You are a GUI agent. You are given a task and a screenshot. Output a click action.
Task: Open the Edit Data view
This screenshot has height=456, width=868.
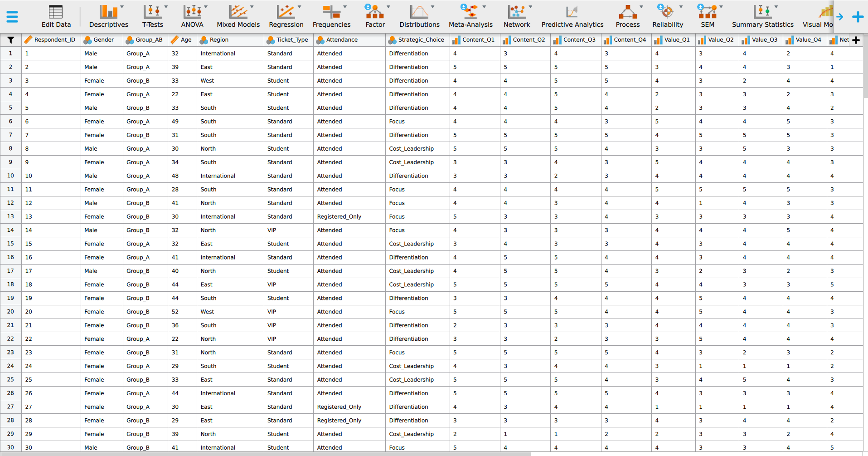tap(56, 17)
